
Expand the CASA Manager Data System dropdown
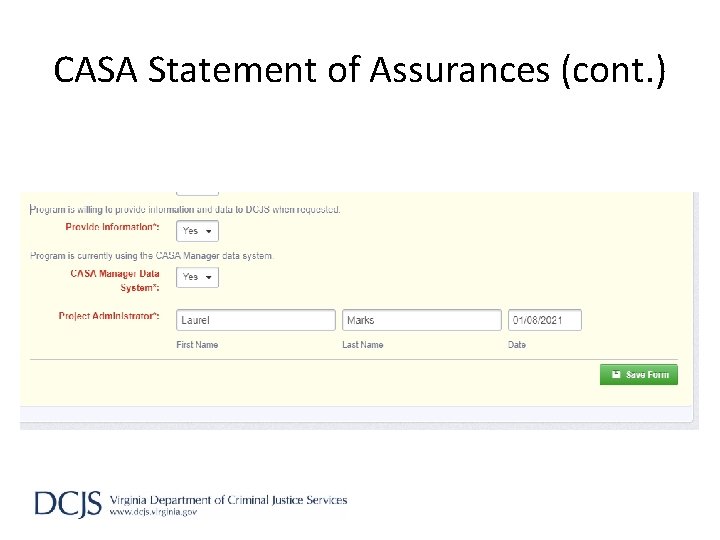click(x=197, y=277)
